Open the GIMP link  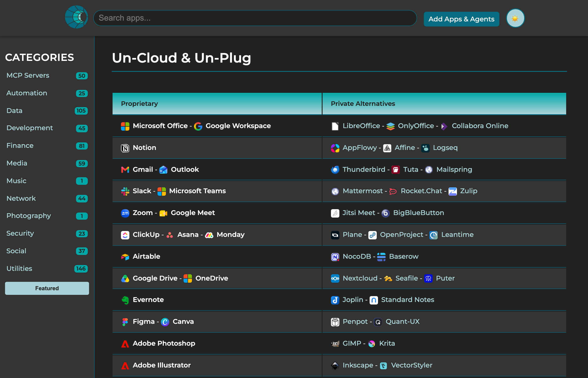[352, 343]
